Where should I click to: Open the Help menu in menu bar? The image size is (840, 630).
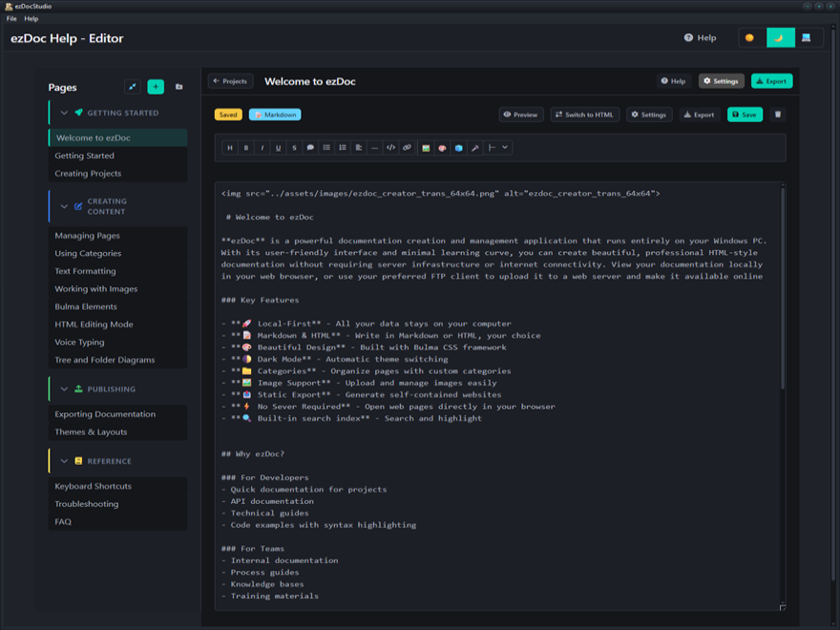click(x=31, y=18)
